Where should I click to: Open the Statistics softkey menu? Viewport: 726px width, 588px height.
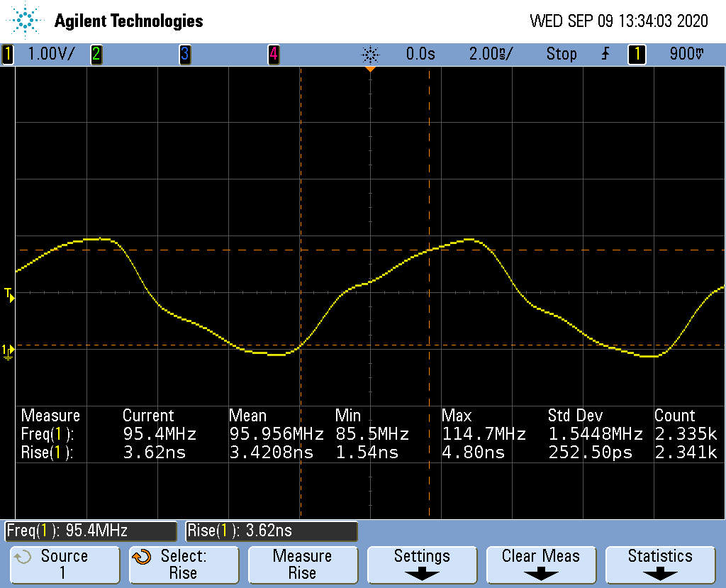tap(659, 564)
